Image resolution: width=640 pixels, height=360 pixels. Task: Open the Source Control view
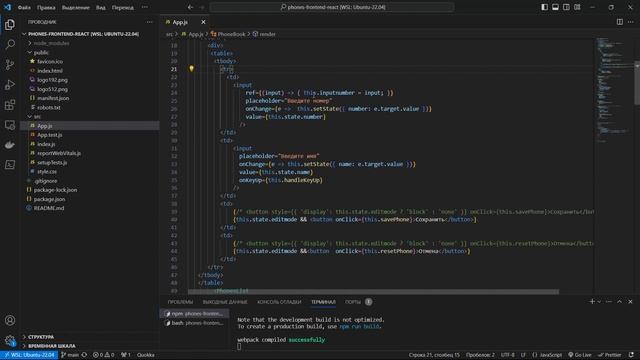(10, 64)
